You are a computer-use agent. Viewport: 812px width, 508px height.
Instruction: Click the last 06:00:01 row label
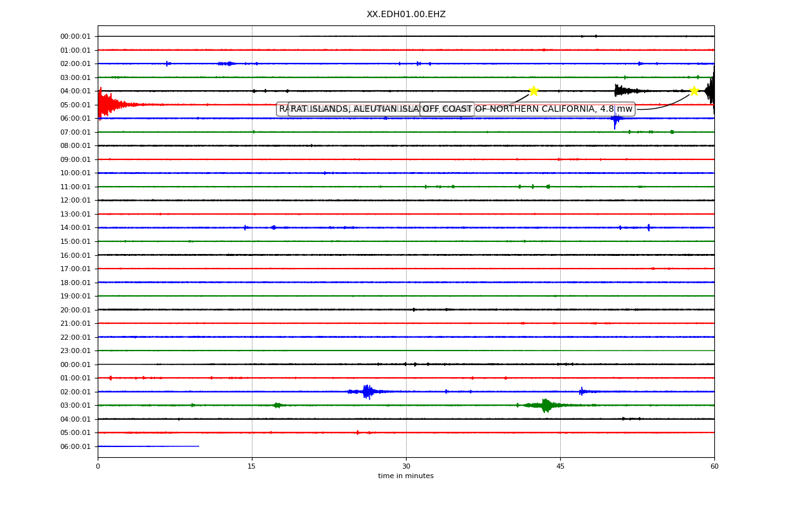75,446
